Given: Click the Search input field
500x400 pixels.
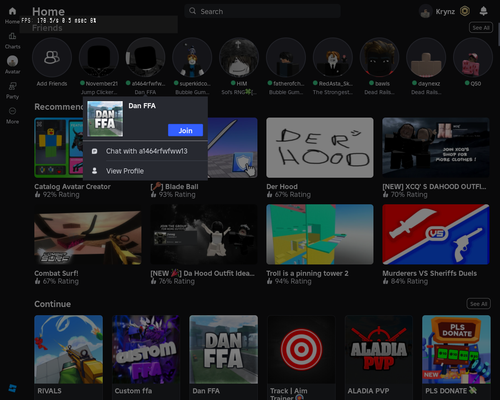Looking at the screenshot, I should 262,11.
